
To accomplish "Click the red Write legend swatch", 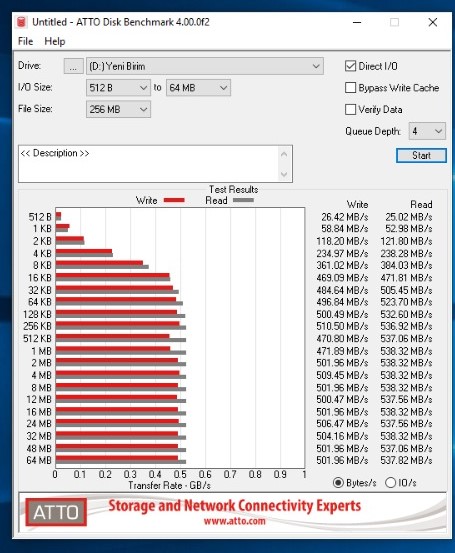I will (x=174, y=200).
